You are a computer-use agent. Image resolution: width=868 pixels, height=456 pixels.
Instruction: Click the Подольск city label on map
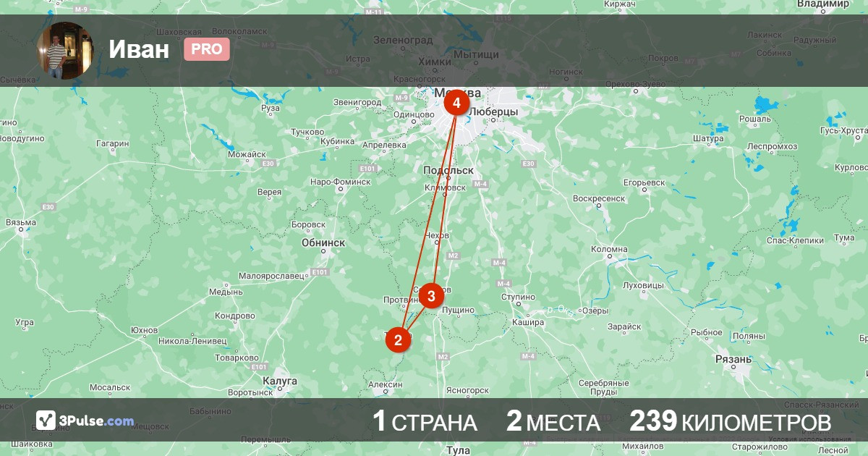tap(448, 170)
